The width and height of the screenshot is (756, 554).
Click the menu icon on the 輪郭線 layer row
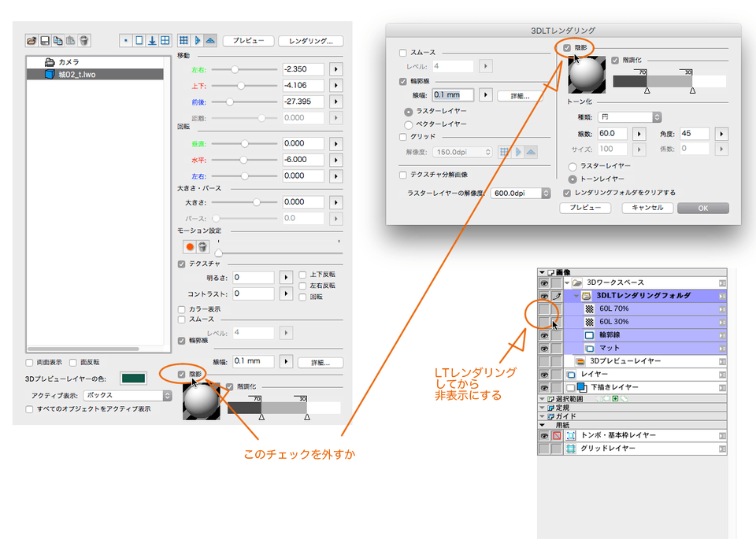722,335
